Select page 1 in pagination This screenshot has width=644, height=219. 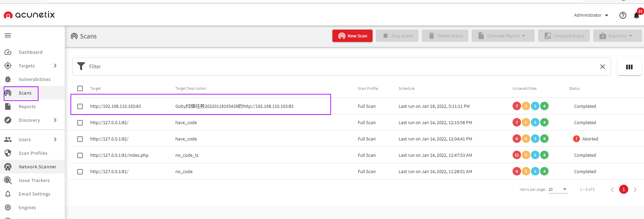click(624, 189)
